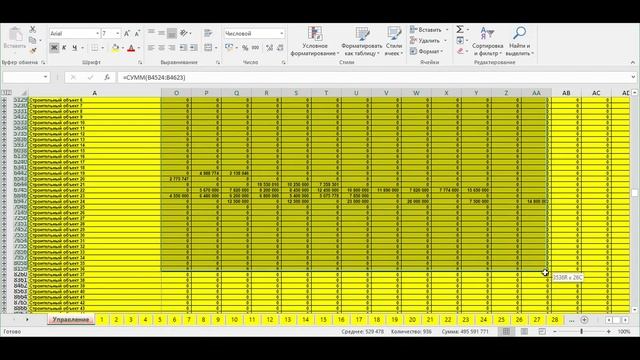640x360 pixels.
Task: Open the Arial font name dropdown
Action: (97, 33)
